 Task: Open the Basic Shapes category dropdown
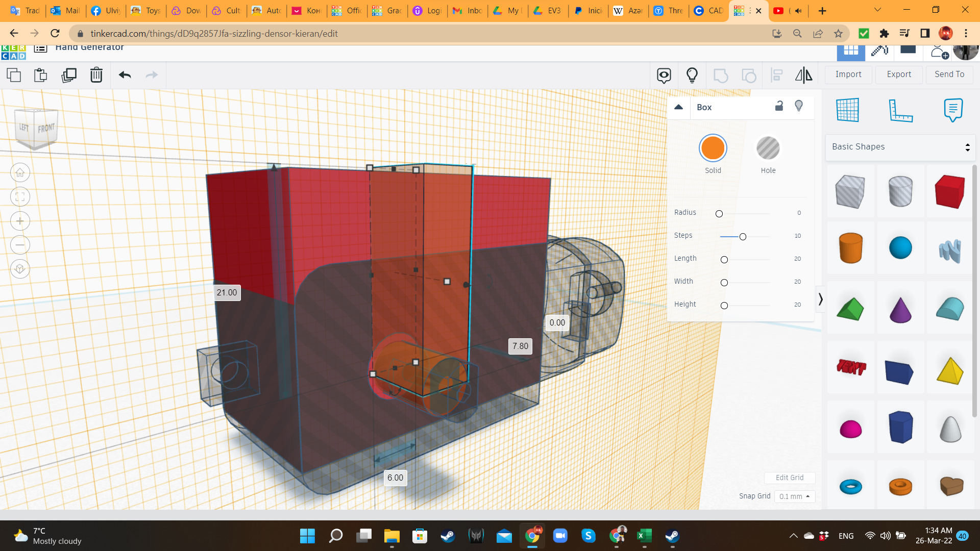pyautogui.click(x=900, y=147)
